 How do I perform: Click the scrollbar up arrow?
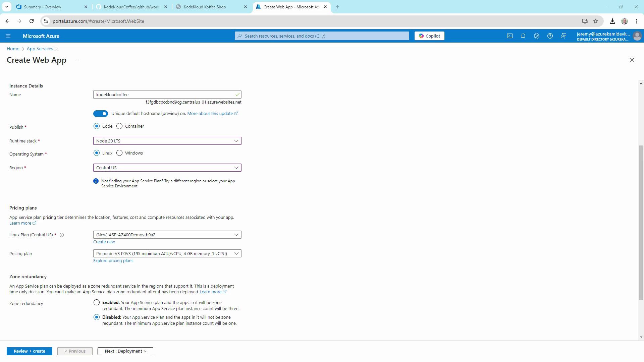coord(641,83)
